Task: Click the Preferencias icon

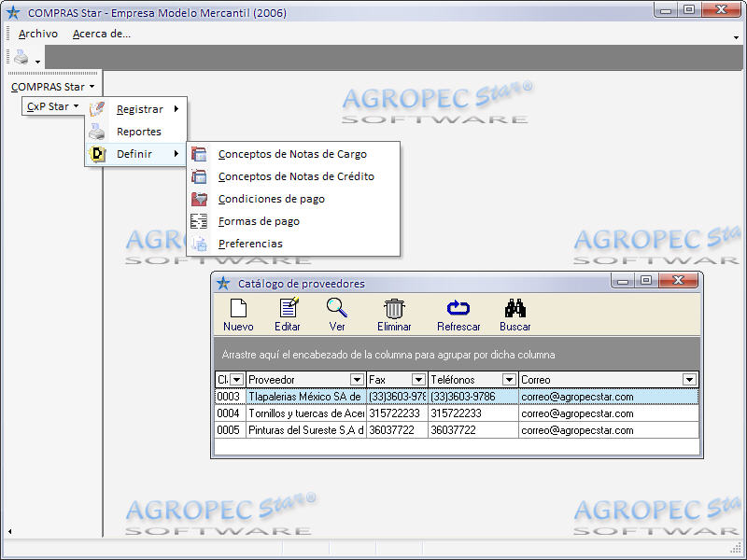Action: pos(199,244)
